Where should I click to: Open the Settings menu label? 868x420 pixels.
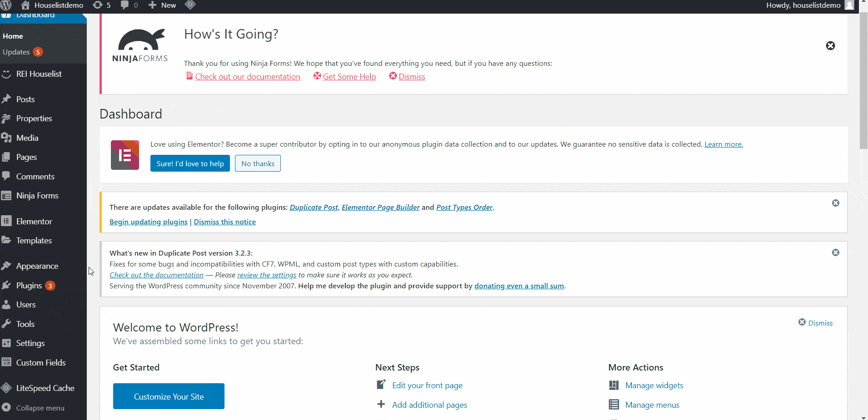(x=30, y=343)
